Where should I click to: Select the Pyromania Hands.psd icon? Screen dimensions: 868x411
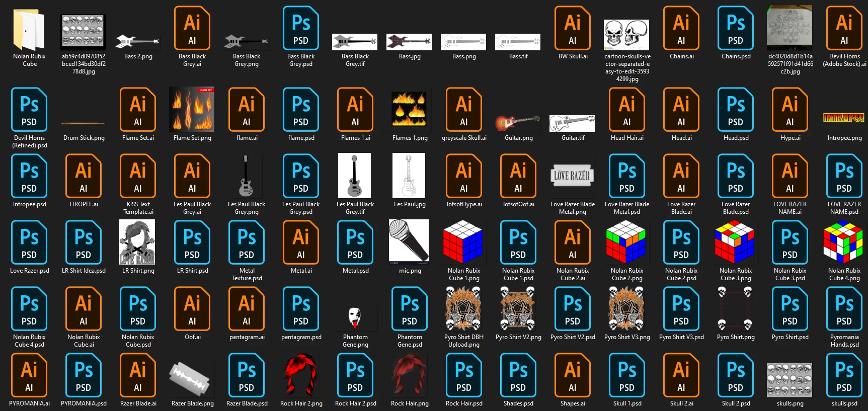pyautogui.click(x=844, y=309)
